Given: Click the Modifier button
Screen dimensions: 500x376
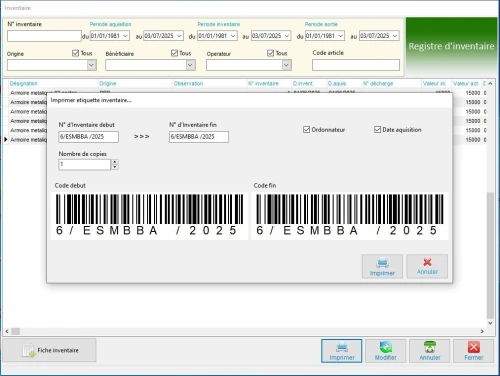Looking at the screenshot, I should coord(386,351).
